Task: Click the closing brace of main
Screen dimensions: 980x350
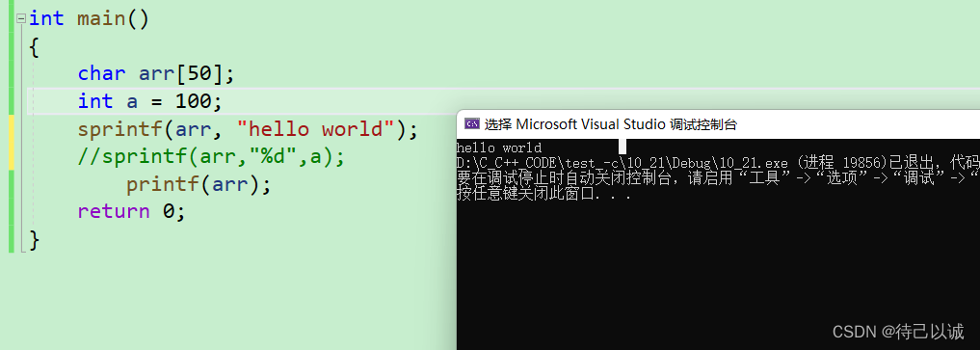Action: click(x=34, y=239)
